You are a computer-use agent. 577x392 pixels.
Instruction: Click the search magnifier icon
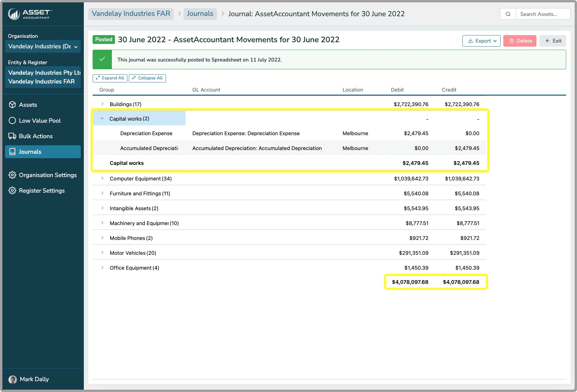508,14
